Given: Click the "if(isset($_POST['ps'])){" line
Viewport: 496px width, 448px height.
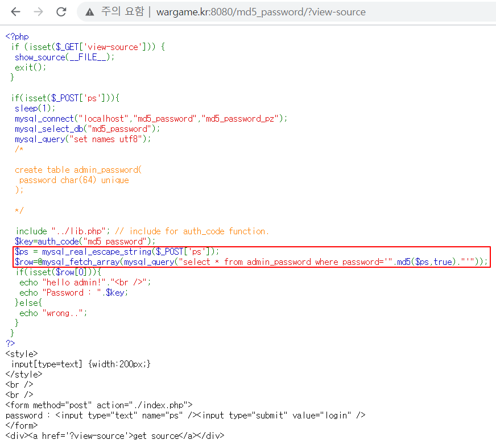Looking at the screenshot, I should coord(65,98).
